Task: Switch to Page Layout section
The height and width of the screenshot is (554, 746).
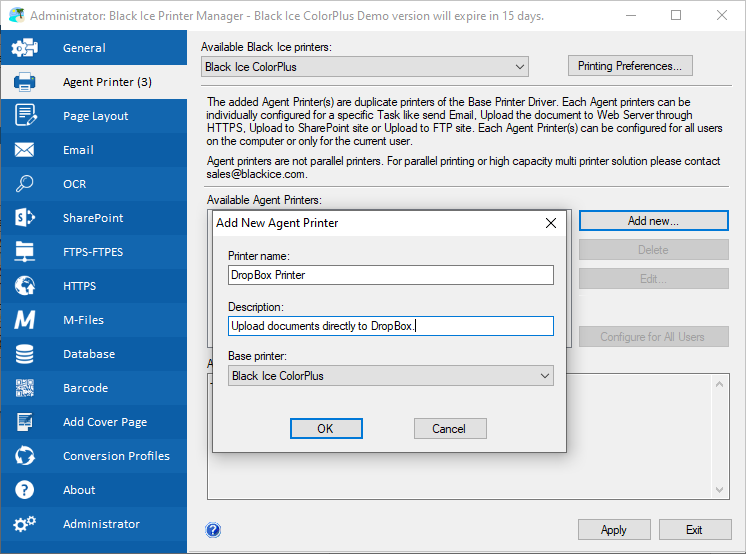Action: 96,116
